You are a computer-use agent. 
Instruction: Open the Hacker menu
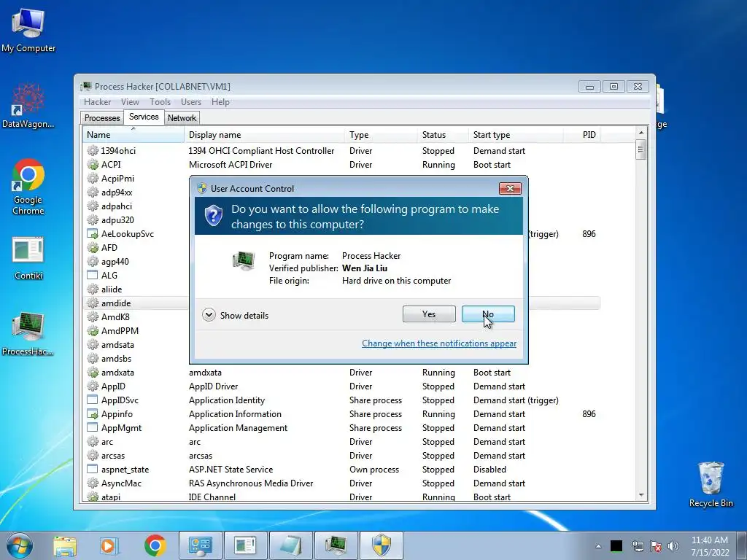pyautogui.click(x=97, y=102)
